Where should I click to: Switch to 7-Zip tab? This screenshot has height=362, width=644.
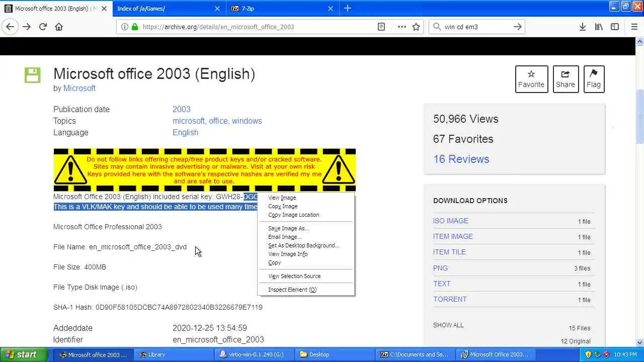(x=283, y=9)
